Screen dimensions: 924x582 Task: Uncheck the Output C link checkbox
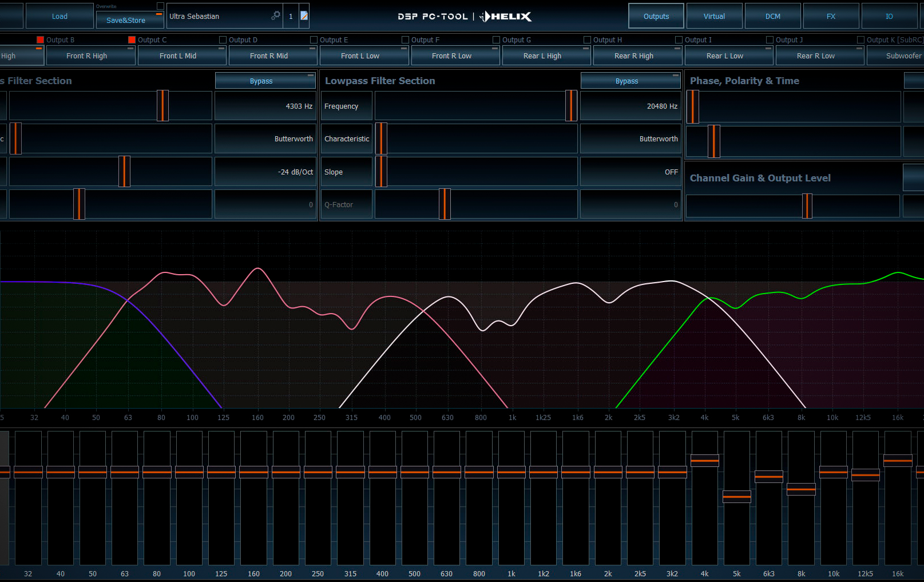[132, 39]
